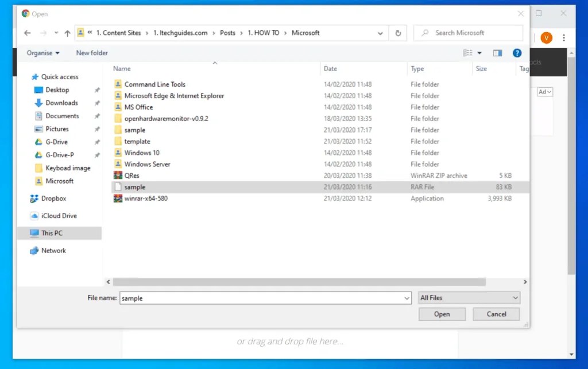Expand the address bar path dropdown
This screenshot has width=588, height=369.
click(380, 33)
